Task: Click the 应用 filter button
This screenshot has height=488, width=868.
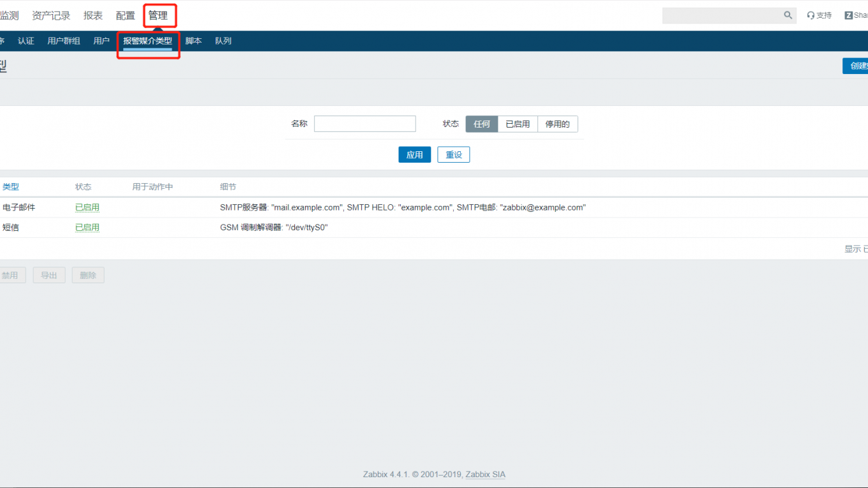Action: (415, 155)
